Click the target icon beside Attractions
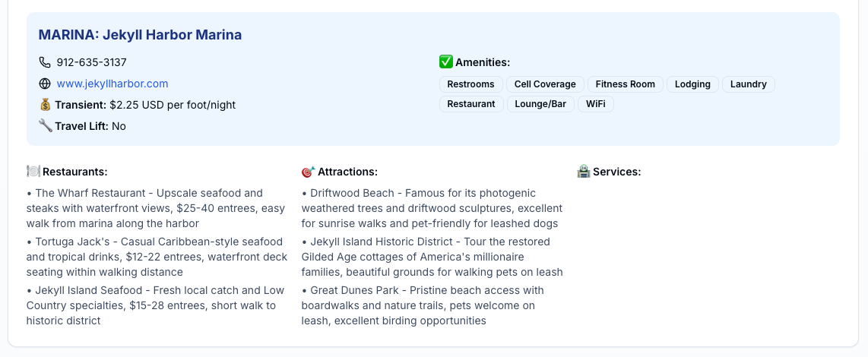868x357 pixels. pyautogui.click(x=308, y=172)
